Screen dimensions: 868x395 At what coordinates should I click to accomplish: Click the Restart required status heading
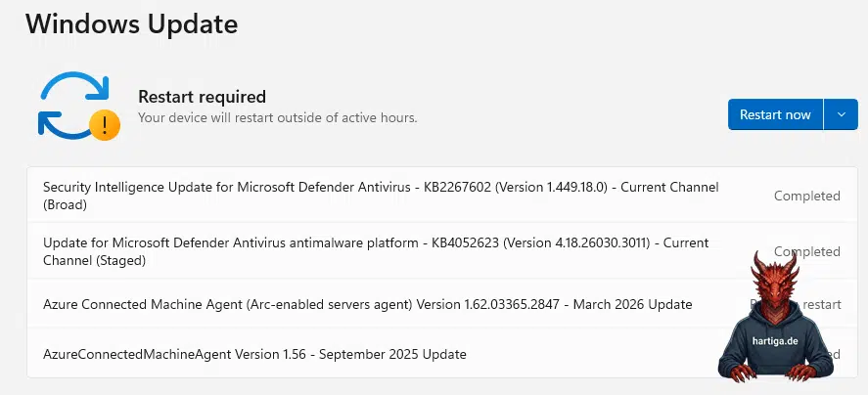[202, 97]
